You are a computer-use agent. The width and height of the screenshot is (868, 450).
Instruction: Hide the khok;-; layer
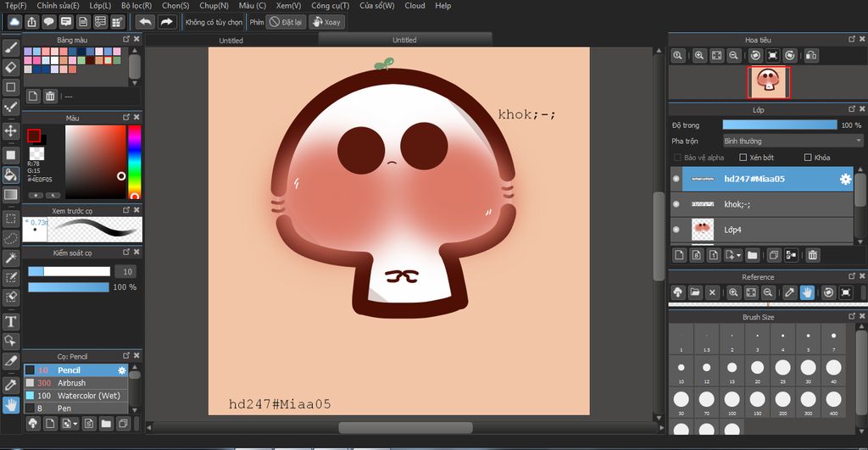[676, 204]
